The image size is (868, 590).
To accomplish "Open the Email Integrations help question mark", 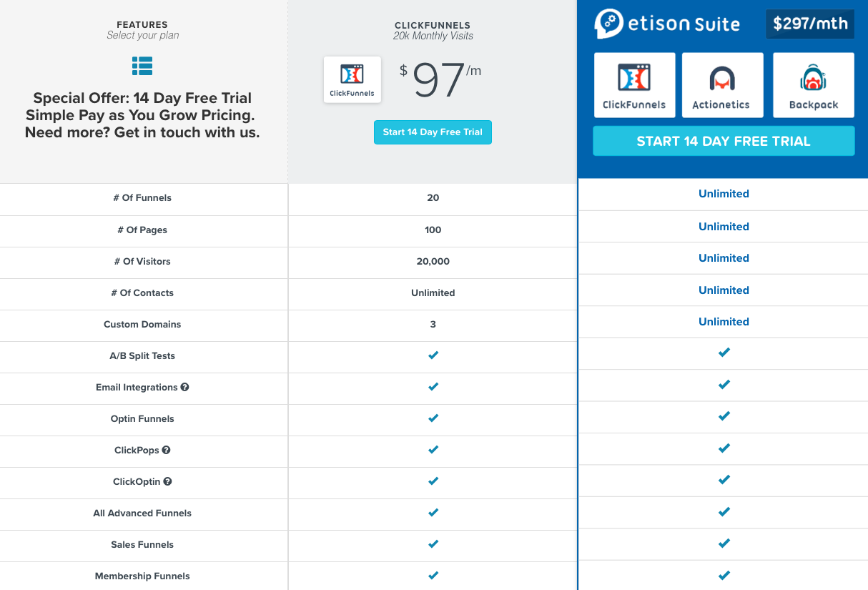I will point(184,387).
